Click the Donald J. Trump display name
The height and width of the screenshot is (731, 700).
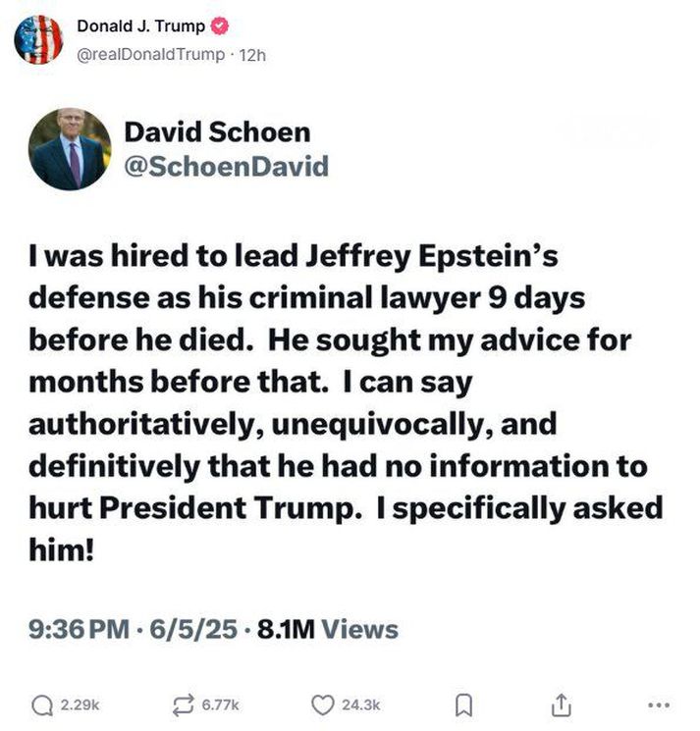(140, 26)
